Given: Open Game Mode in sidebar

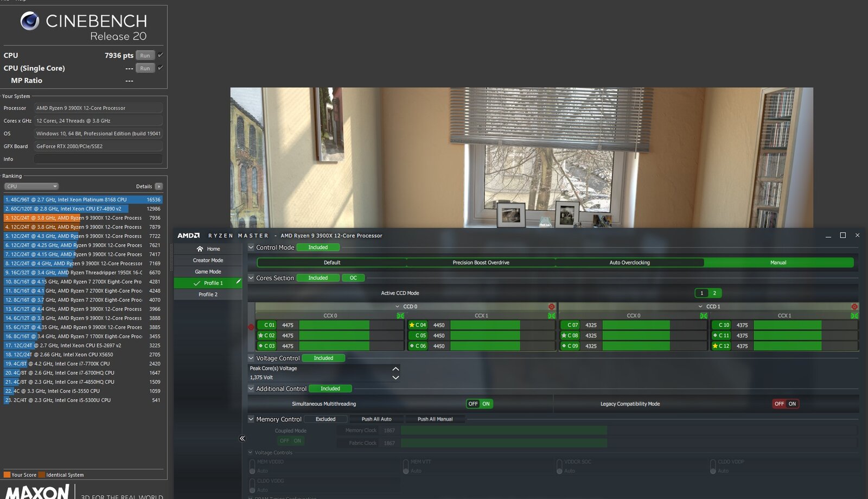Looking at the screenshot, I should click(208, 271).
